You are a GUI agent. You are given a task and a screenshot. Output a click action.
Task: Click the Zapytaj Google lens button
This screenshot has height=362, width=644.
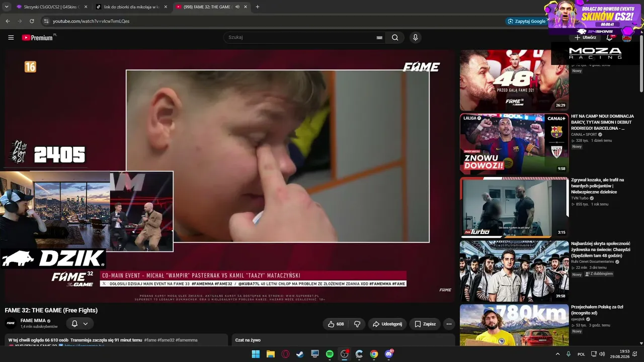[526, 21]
